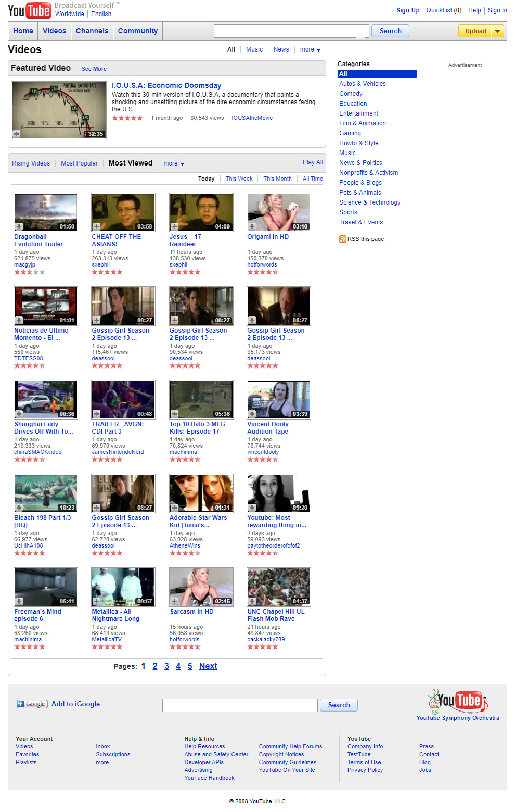This screenshot has height=812, width=515.
Task: Add Shanghai Lady video to QuickList
Action: tap(19, 414)
